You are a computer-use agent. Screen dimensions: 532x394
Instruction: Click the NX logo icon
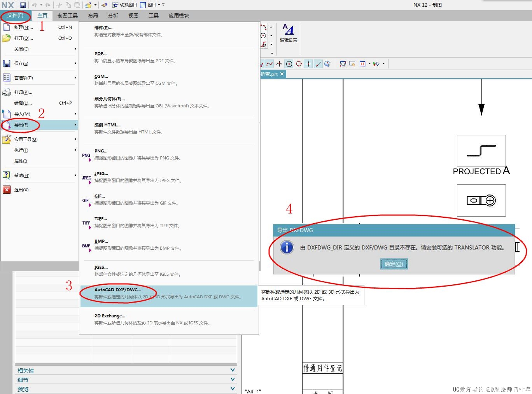click(8, 5)
